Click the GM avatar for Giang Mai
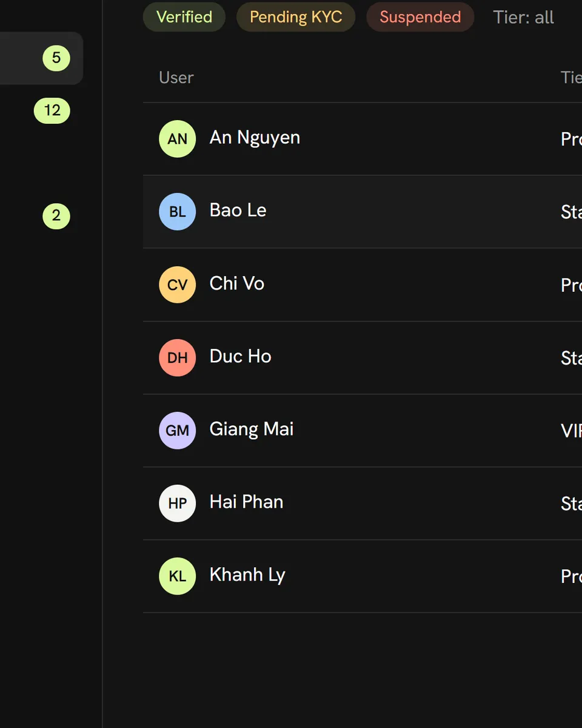The image size is (582, 728). [177, 430]
